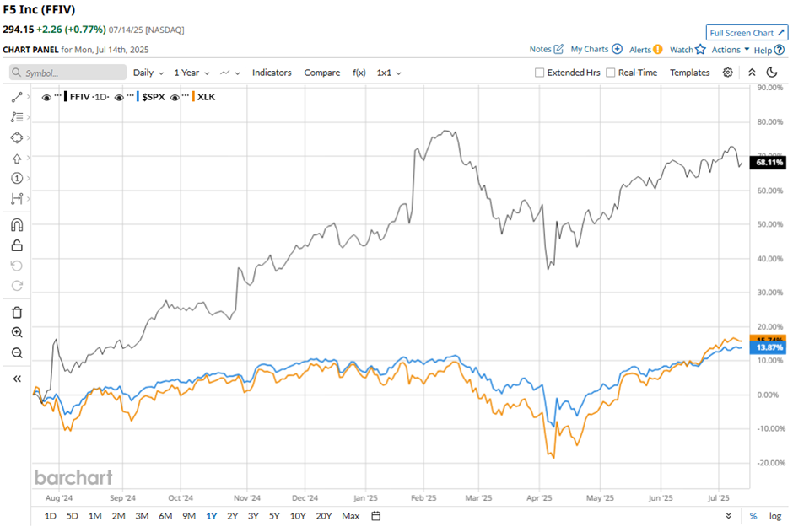The image size is (793, 532).
Task: Click the 68.11% FFIV price label
Action: click(769, 162)
